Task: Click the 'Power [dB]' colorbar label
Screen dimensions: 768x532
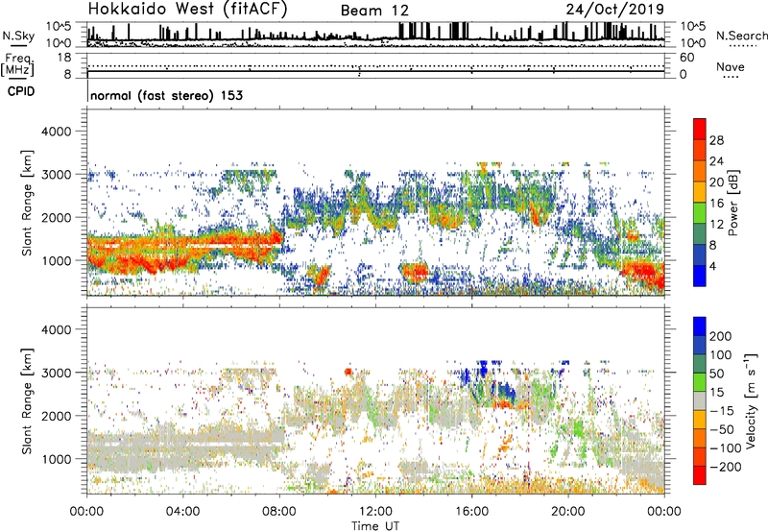Action: point(732,203)
